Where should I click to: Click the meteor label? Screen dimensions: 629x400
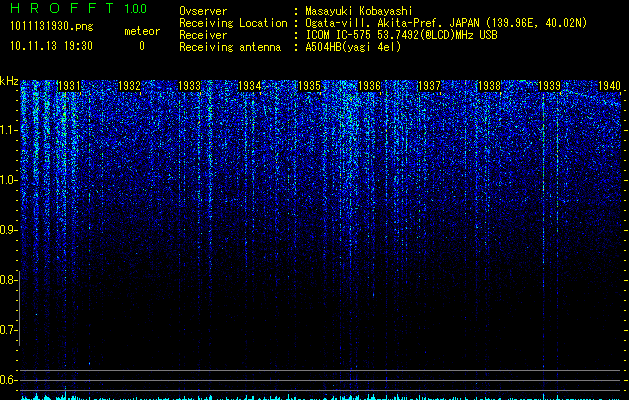[142, 31]
